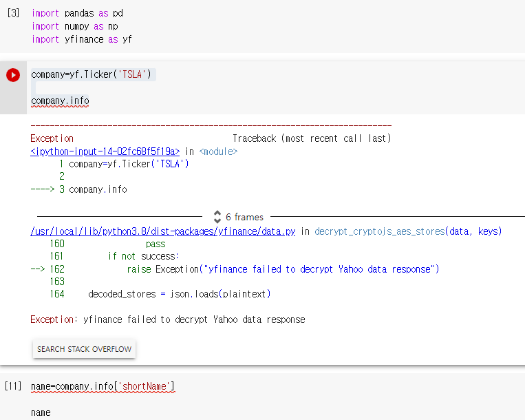Click the name=company.info['shortName'] code line
This screenshot has height=420, width=525.
click(x=103, y=386)
